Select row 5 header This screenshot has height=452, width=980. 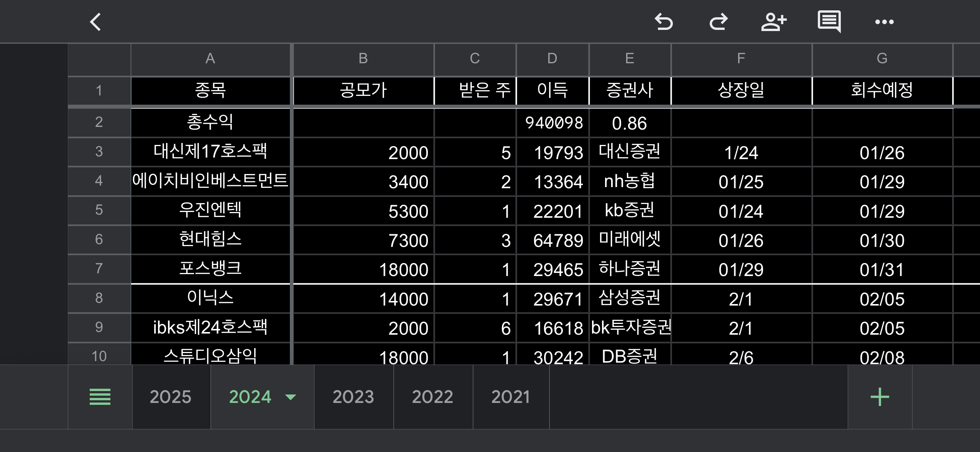coord(99,210)
